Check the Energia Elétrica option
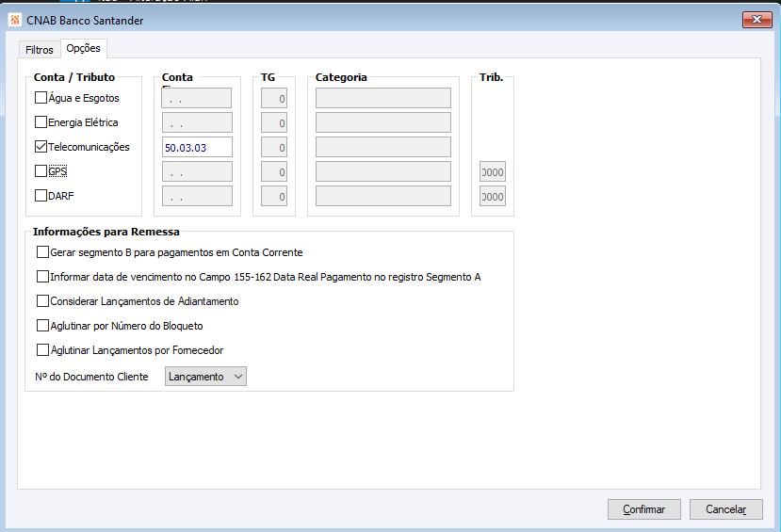The image size is (781, 532). pos(41,121)
